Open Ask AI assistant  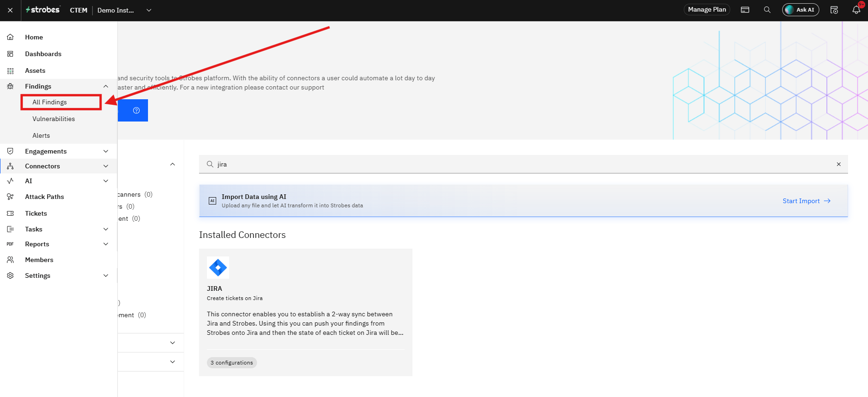800,10
